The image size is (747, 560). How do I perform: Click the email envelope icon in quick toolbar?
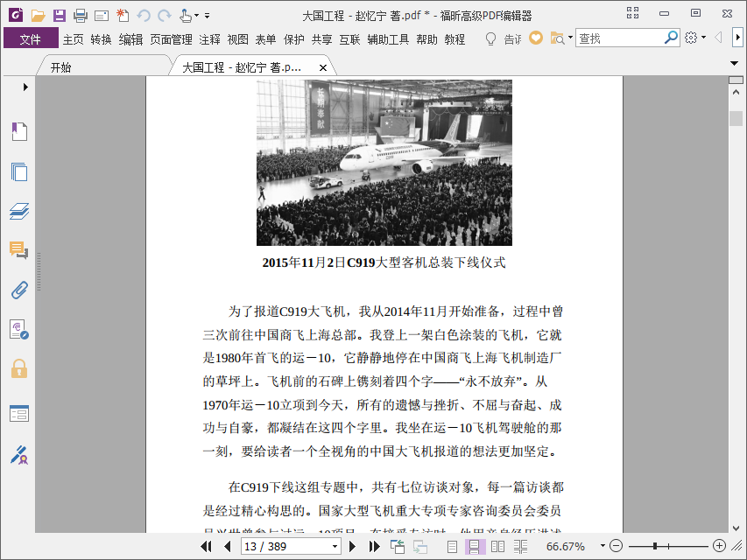102,17
